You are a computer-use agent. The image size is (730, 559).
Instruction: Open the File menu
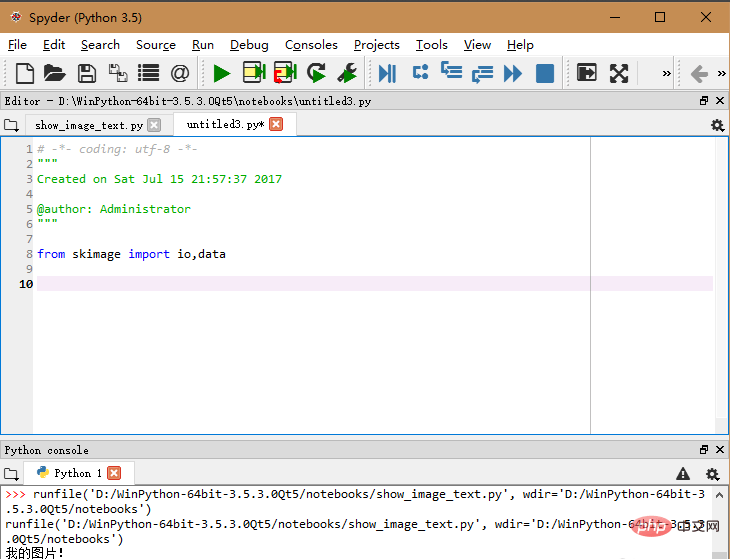(x=17, y=45)
